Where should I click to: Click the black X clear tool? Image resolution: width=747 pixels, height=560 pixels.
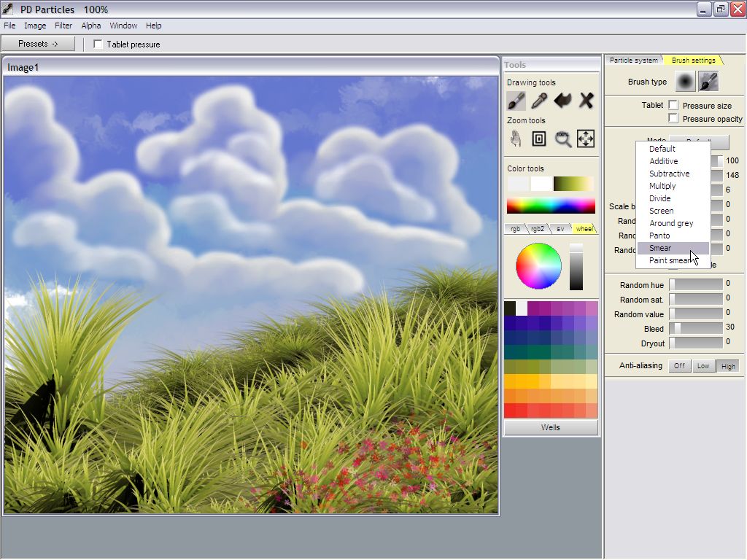(x=586, y=101)
